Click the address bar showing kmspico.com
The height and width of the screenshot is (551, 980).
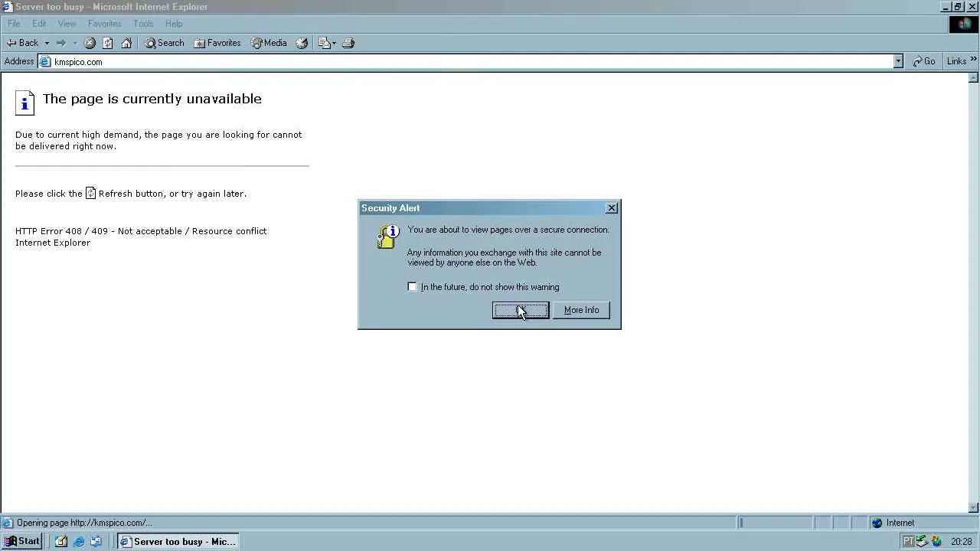471,61
